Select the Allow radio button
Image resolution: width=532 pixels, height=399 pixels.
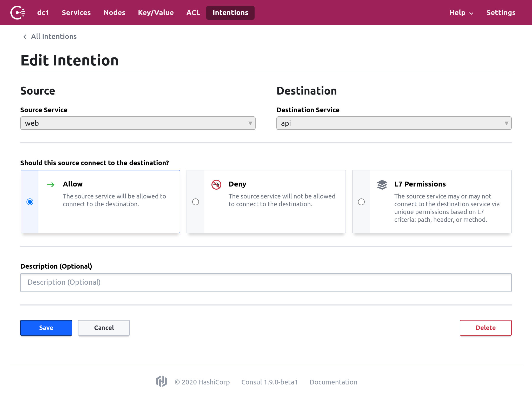[x=30, y=202]
